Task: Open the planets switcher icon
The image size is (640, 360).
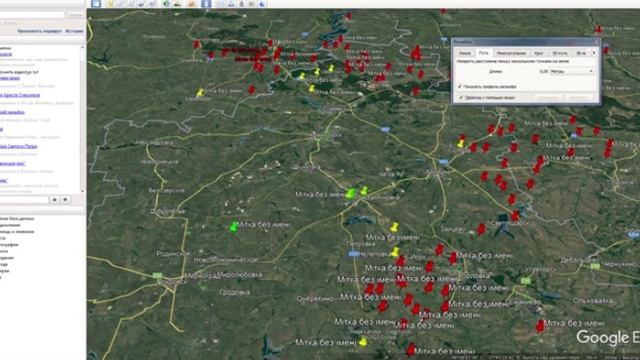Action: click(x=192, y=4)
